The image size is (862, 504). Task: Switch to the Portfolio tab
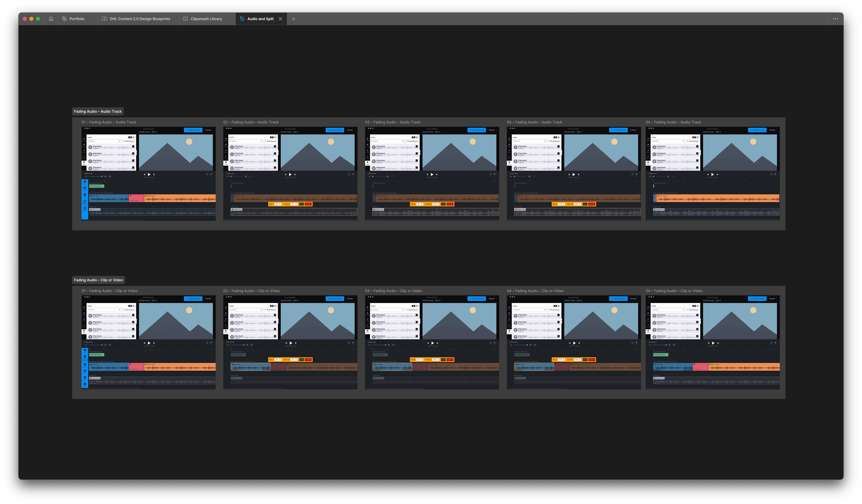77,19
